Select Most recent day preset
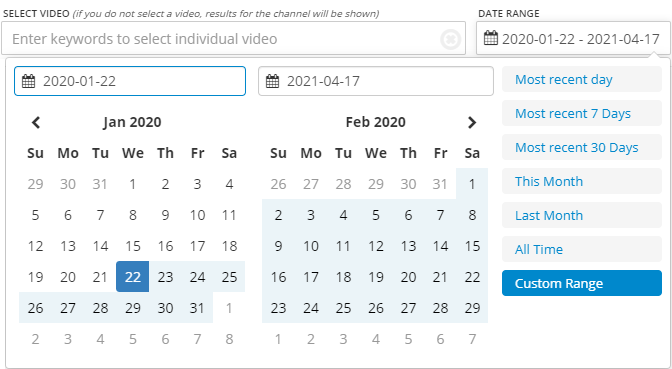 [582, 79]
